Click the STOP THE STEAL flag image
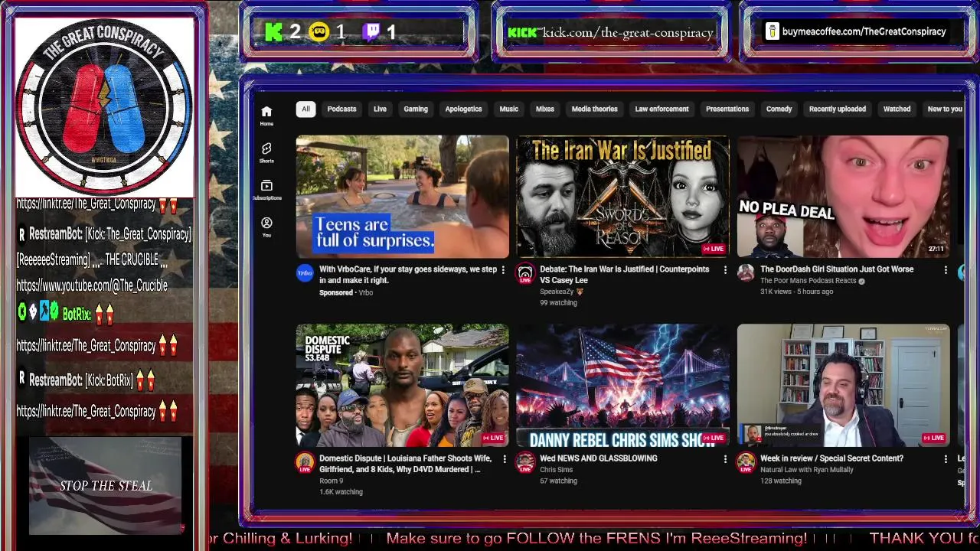This screenshot has height=551, width=980. pyautogui.click(x=106, y=486)
